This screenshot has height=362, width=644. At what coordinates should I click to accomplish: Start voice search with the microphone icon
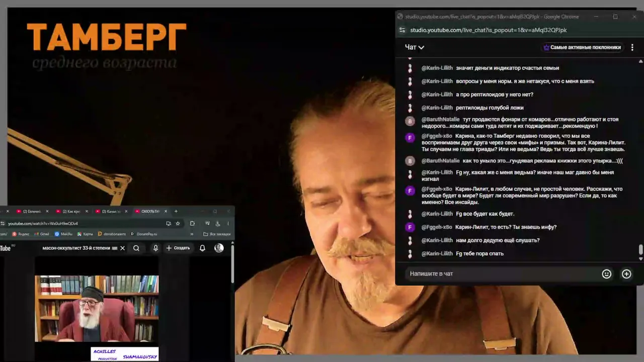point(155,248)
